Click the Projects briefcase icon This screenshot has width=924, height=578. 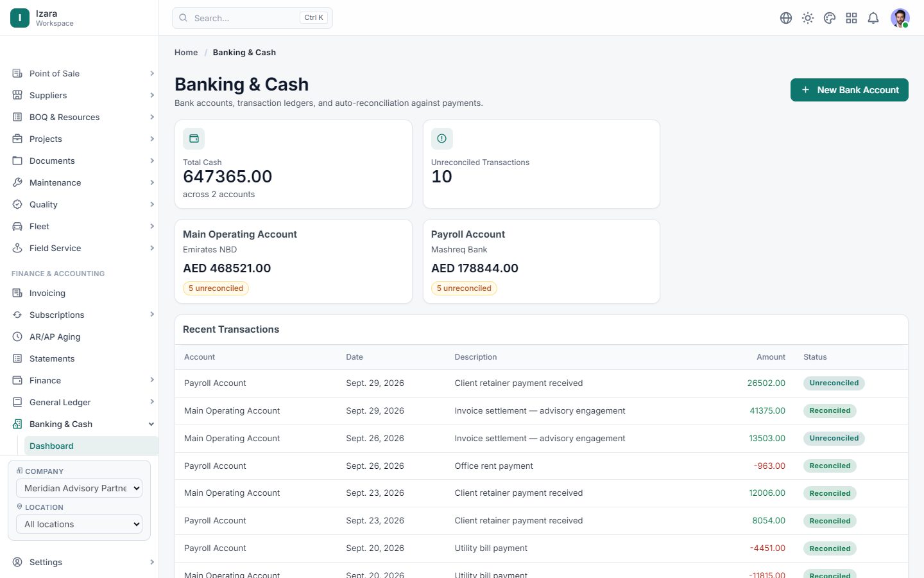[17, 139]
